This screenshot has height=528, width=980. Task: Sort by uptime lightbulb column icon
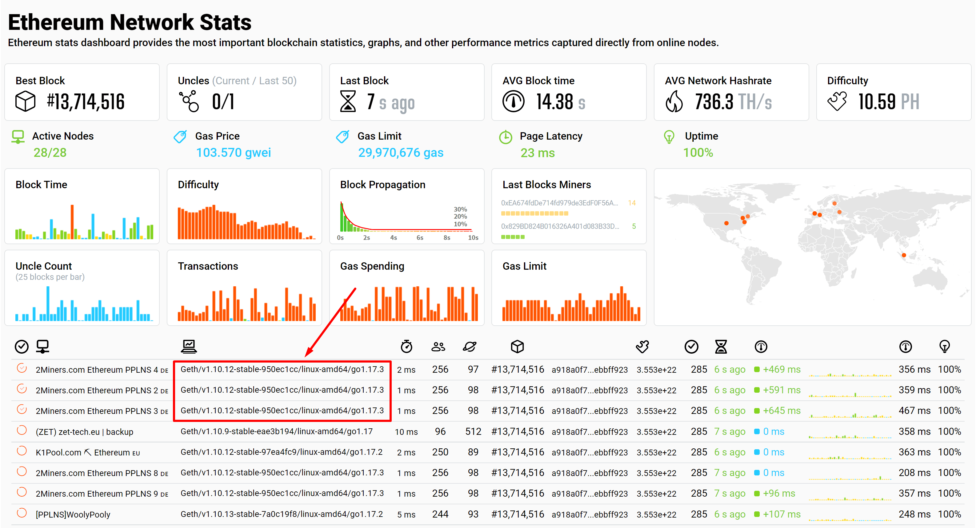tap(945, 346)
